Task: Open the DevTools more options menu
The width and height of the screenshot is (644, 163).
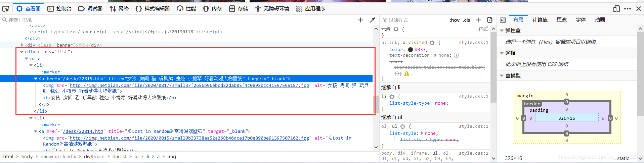Action: [x=628, y=9]
